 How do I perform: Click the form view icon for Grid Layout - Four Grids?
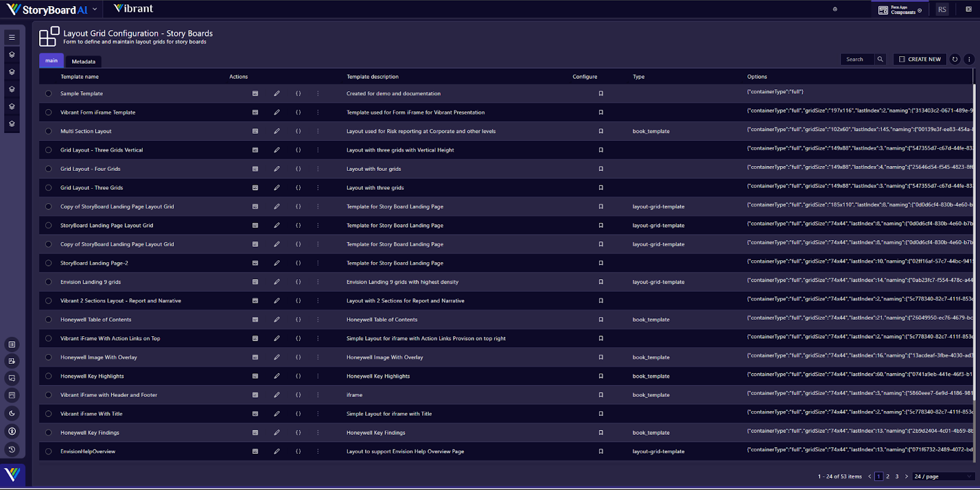tap(255, 169)
